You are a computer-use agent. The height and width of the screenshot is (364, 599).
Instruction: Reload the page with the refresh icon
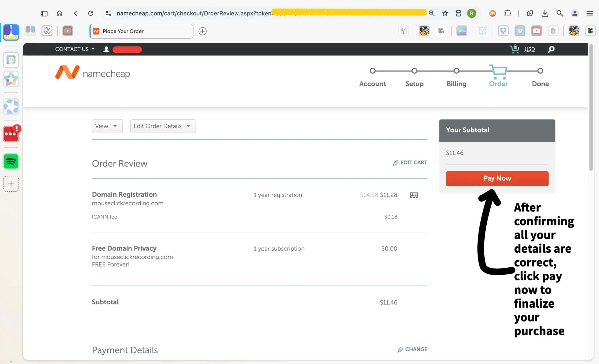tap(91, 13)
